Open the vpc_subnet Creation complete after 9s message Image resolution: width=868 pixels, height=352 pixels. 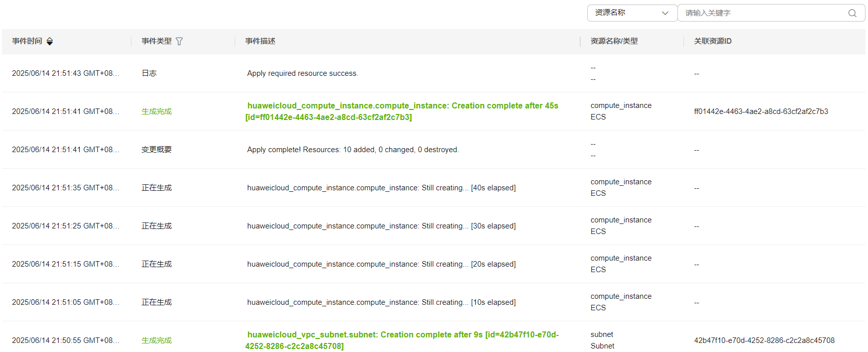click(402, 340)
